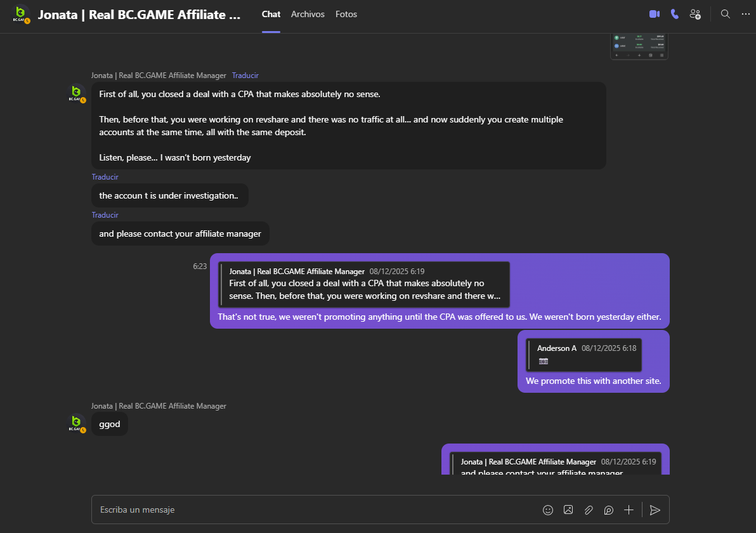Image resolution: width=756 pixels, height=533 pixels.
Task: Click Traducir next to the affiliate manager name
Action: coord(245,75)
